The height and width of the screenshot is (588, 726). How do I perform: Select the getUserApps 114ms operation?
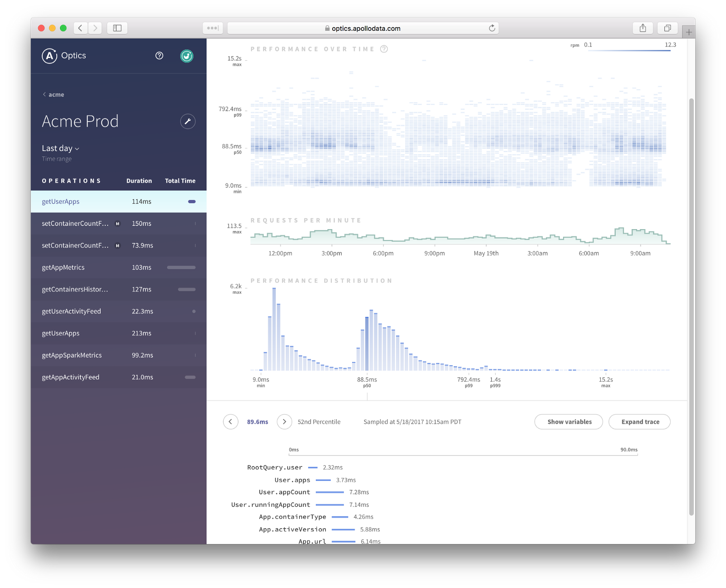(118, 201)
